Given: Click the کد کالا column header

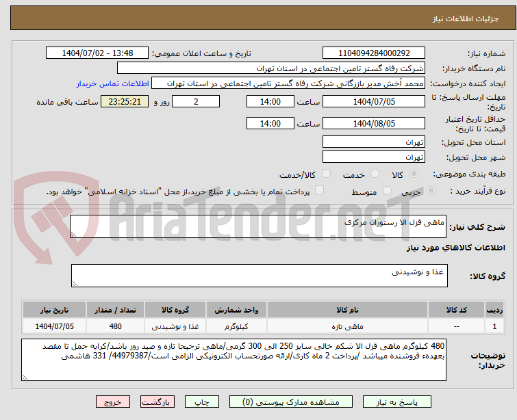Looking at the screenshot, I should 456,310.
